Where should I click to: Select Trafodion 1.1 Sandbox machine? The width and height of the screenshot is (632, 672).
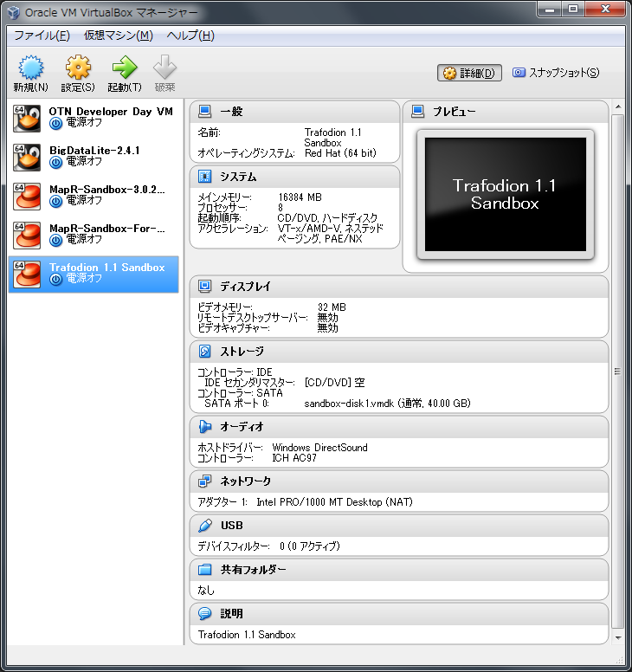point(94,275)
